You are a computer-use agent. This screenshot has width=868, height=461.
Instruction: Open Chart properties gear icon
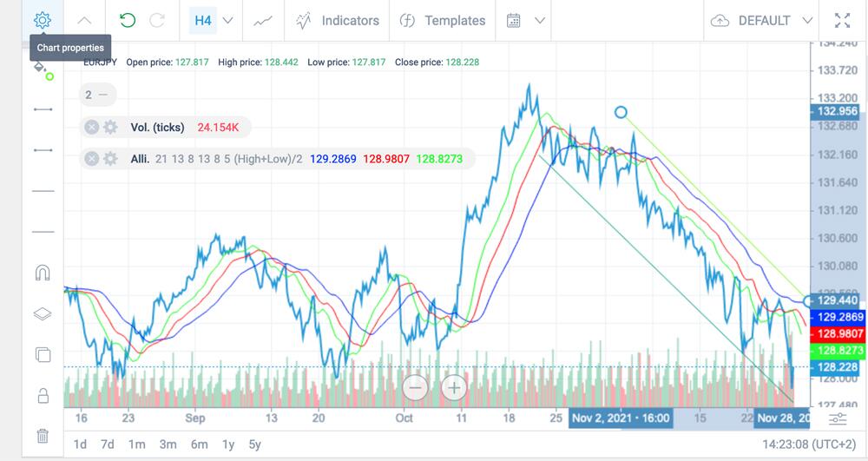pos(42,20)
